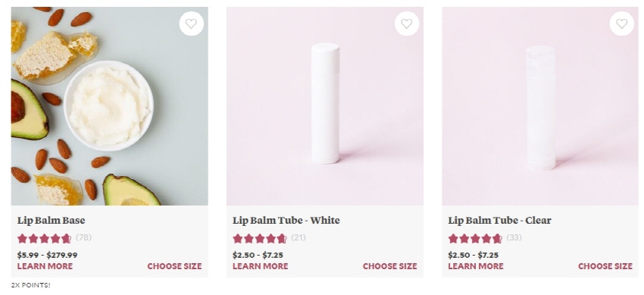Learn more about Lip Balm Base
The width and height of the screenshot is (644, 295).
click(45, 266)
